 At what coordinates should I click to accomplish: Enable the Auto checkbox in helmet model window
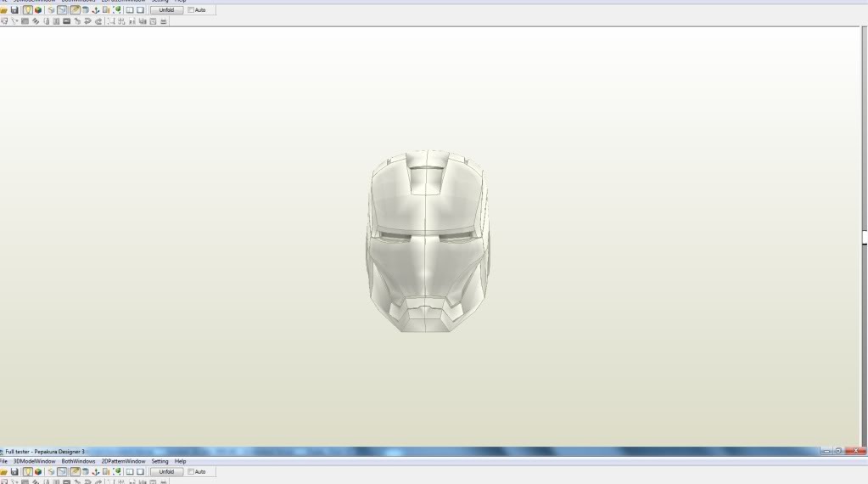pos(191,10)
